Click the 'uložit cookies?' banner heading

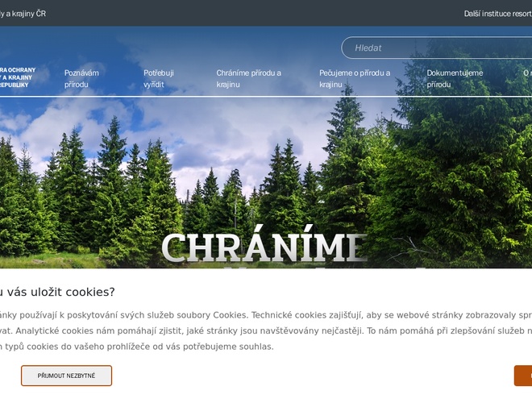click(56, 292)
